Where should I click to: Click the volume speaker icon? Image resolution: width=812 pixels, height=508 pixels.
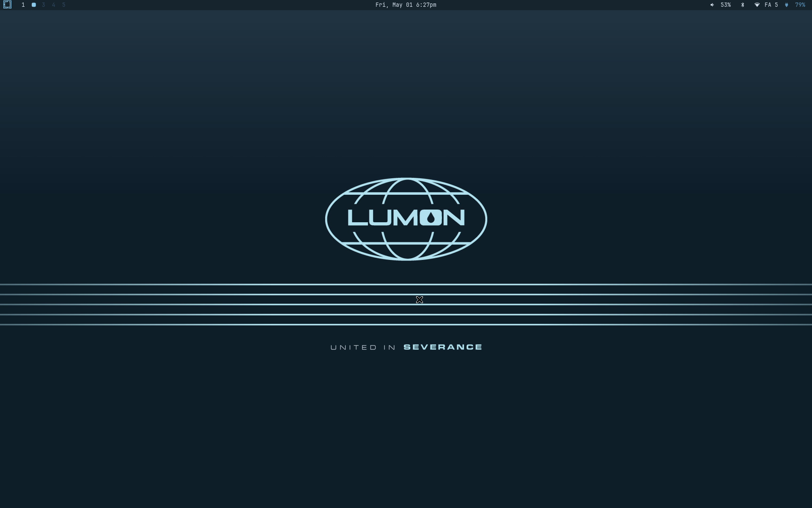(712, 5)
